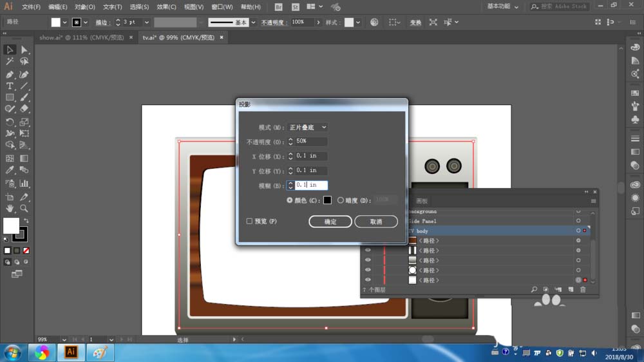Select the Hand tool
This screenshot has width=644, height=362.
click(x=10, y=209)
